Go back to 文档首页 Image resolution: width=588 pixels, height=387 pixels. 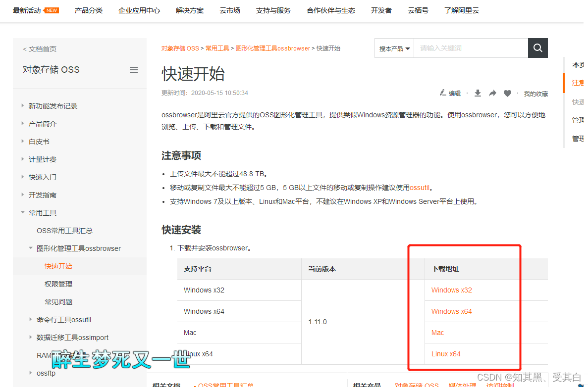click(39, 49)
